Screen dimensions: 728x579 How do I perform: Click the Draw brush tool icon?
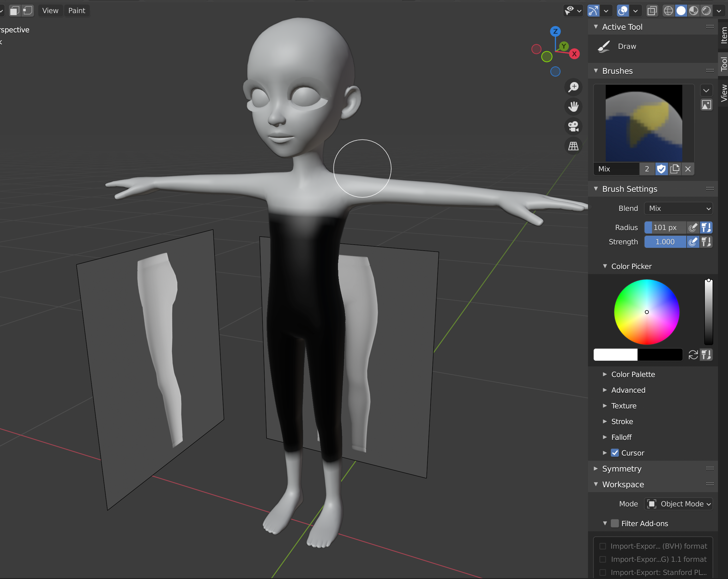[x=604, y=47]
